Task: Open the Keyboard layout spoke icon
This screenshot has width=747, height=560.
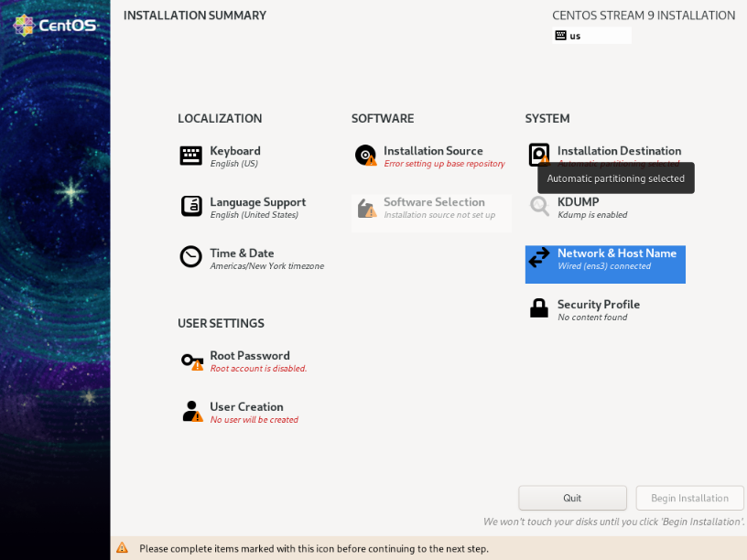Action: point(190,156)
